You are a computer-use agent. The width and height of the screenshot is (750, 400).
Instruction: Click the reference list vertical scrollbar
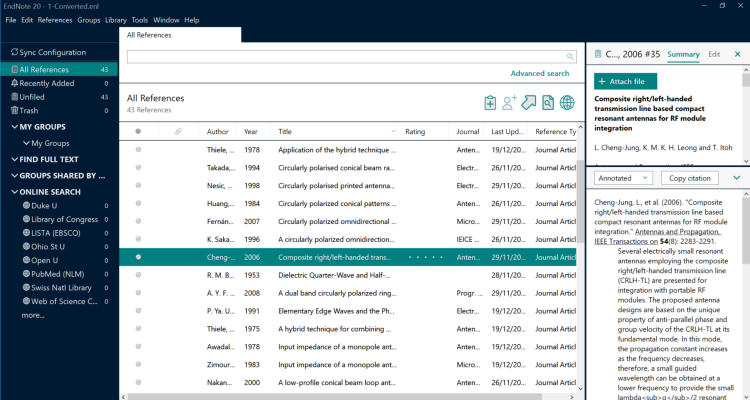(x=581, y=201)
